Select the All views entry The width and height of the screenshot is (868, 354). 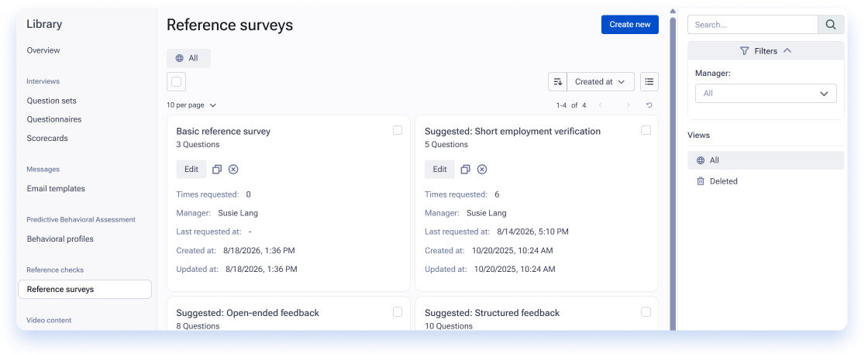pos(766,160)
